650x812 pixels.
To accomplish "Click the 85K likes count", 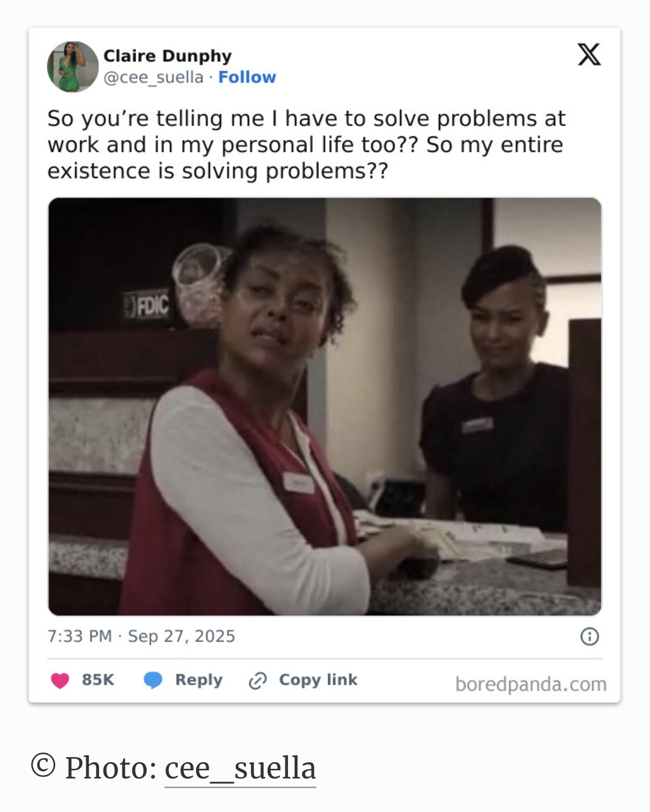I will [x=98, y=679].
